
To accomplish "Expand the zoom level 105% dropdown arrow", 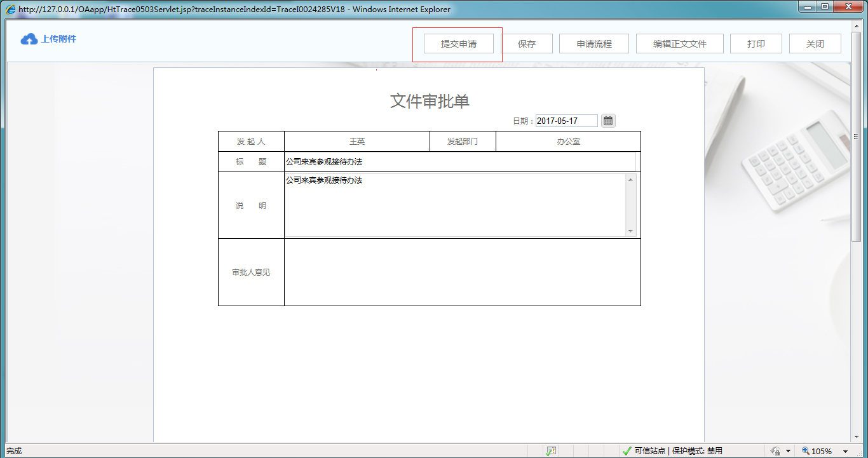I will tap(846, 451).
